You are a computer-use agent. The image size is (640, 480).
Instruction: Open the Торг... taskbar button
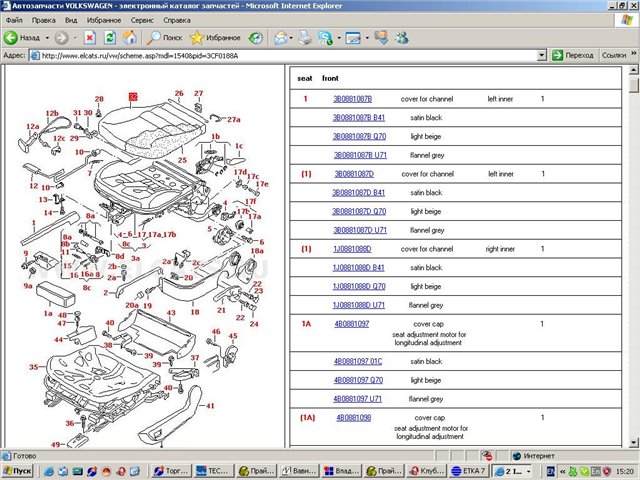[x=171, y=471]
